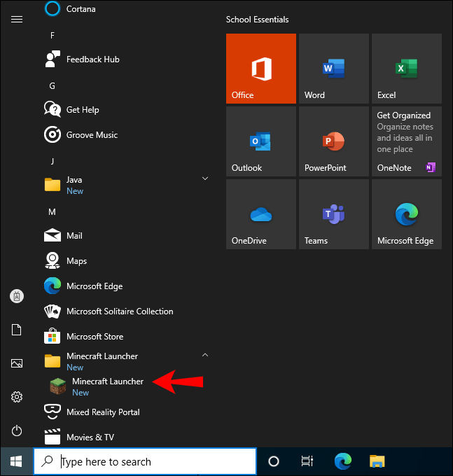This screenshot has height=476, width=453.
Task: Jump to letter G section header
Action: coord(53,86)
